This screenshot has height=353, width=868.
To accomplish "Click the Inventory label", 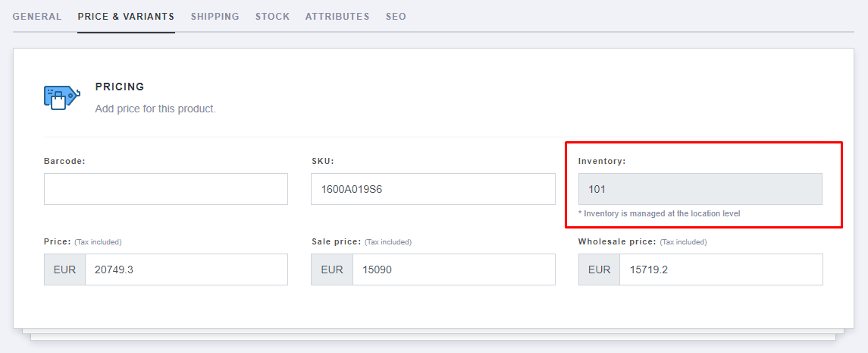I will [x=602, y=161].
